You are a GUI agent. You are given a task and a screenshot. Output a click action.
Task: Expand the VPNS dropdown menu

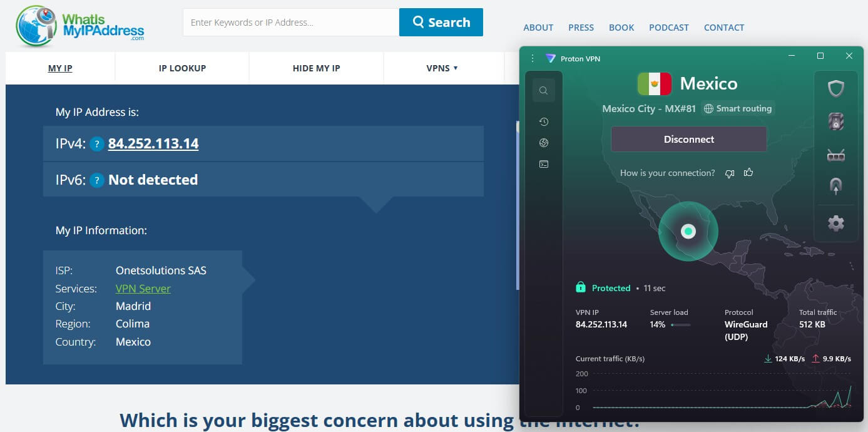(442, 68)
